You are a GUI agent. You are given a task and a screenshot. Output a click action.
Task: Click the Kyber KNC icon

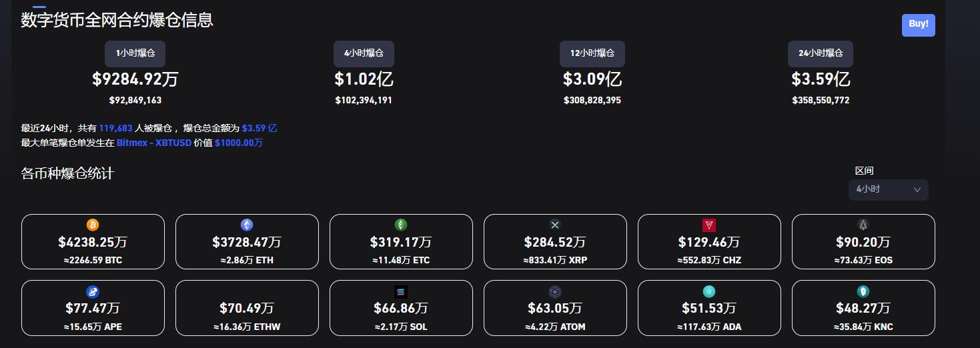[x=863, y=291]
